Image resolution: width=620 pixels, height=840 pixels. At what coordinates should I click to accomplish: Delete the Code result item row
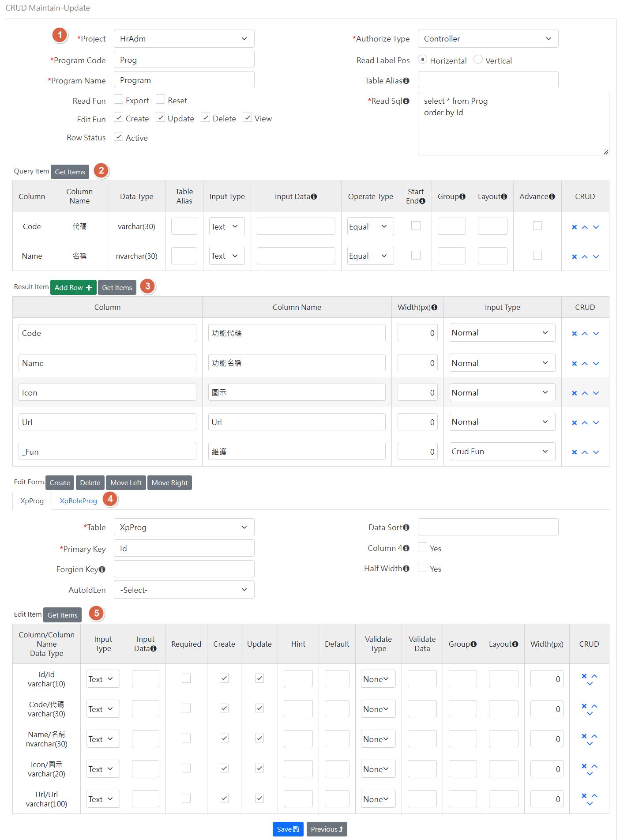click(574, 333)
